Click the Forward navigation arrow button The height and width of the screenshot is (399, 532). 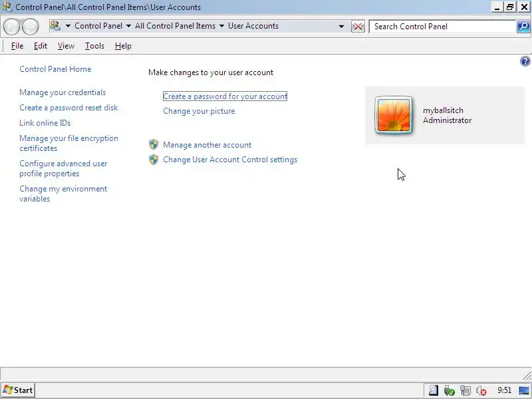pos(30,27)
